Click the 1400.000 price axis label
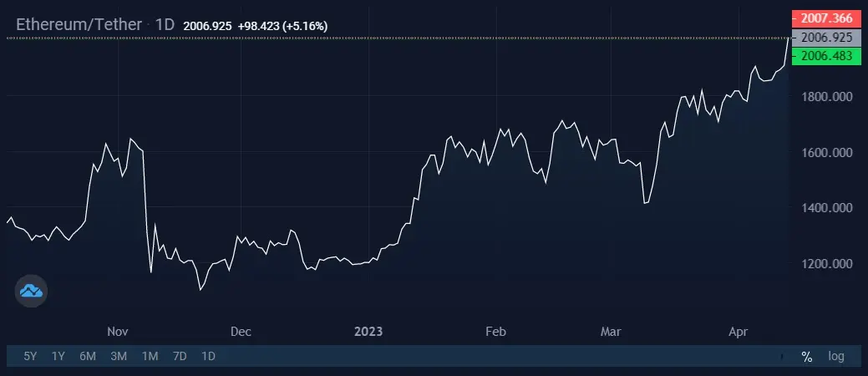The image size is (868, 376). tap(826, 208)
